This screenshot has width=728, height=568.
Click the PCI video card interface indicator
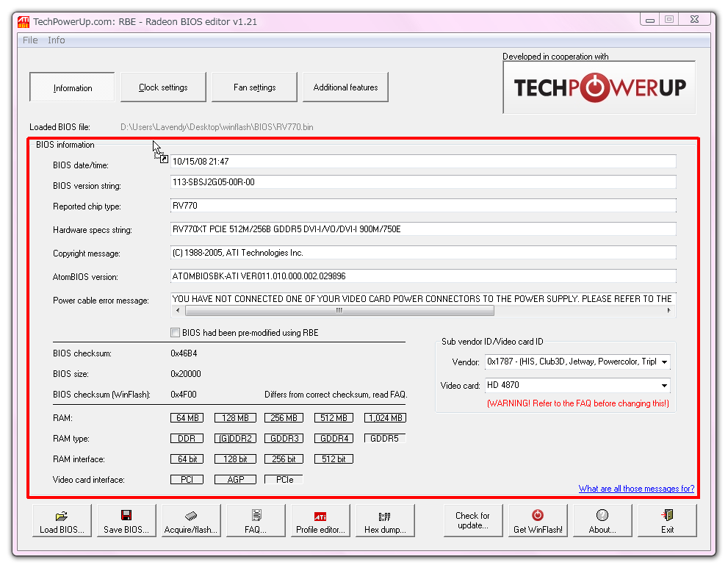(x=187, y=479)
